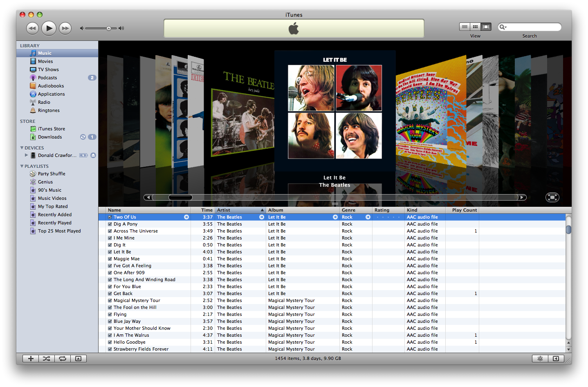
Task: Open TV Shows in the Library
Action: 57,69
